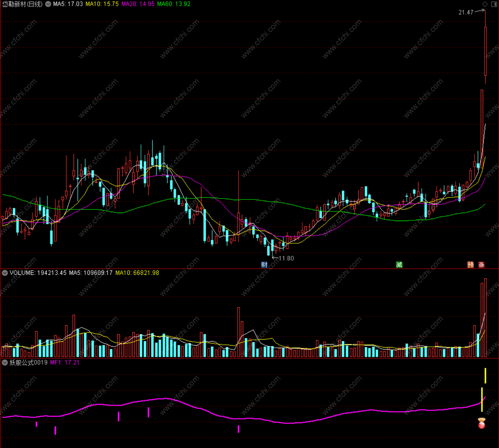499x448 pixels.
Task: Click the volume MA5: 109609.17 value
Action: coord(91,273)
